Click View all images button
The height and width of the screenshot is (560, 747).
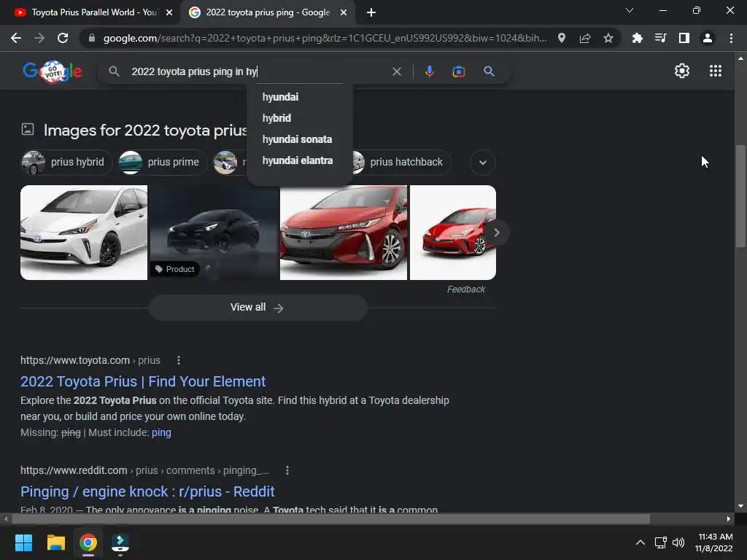tap(258, 308)
